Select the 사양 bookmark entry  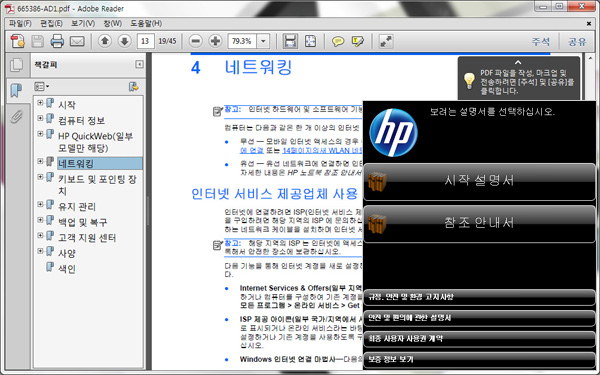point(67,253)
